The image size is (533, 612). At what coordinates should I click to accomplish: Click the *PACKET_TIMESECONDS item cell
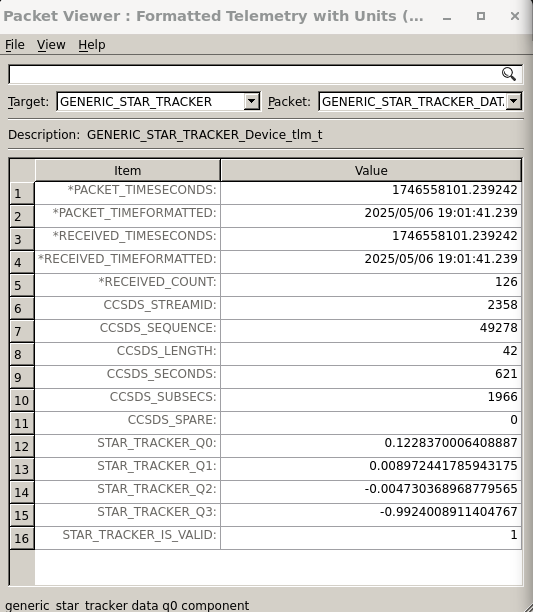128,193
